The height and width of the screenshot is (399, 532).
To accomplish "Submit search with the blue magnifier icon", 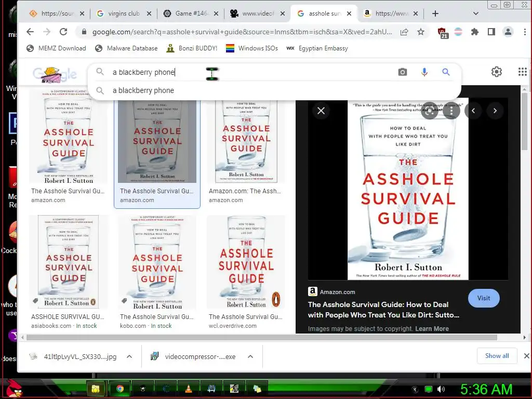I will [446, 72].
